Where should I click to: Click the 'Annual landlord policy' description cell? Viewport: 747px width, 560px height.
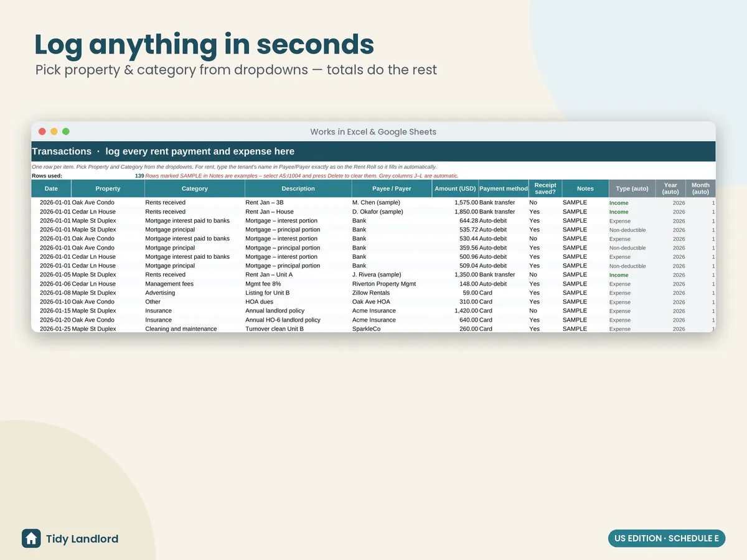pyautogui.click(x=298, y=310)
